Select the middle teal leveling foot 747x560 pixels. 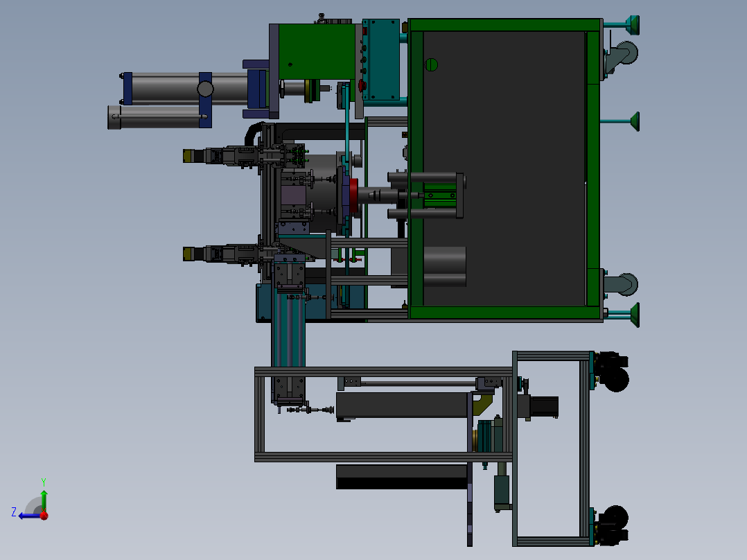pyautogui.click(x=620, y=121)
